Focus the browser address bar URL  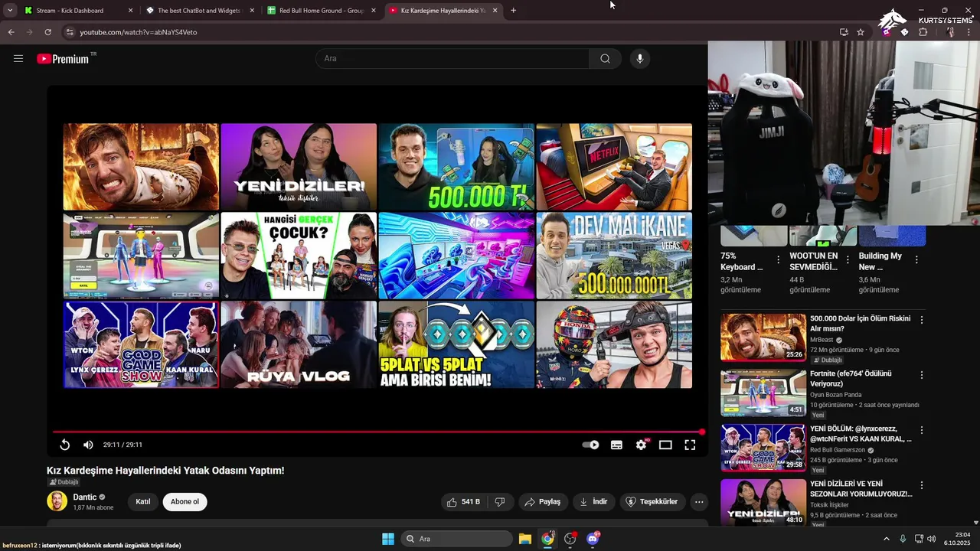[138, 32]
